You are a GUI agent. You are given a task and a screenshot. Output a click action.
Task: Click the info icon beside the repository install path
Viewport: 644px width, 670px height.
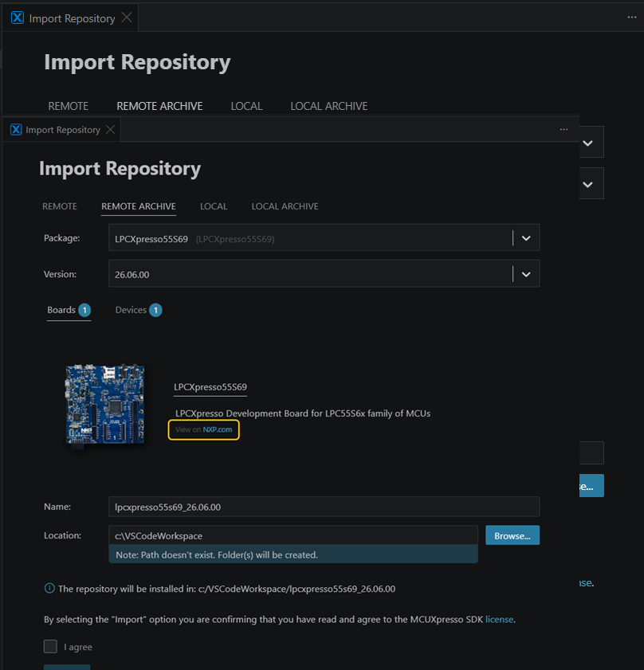point(49,589)
